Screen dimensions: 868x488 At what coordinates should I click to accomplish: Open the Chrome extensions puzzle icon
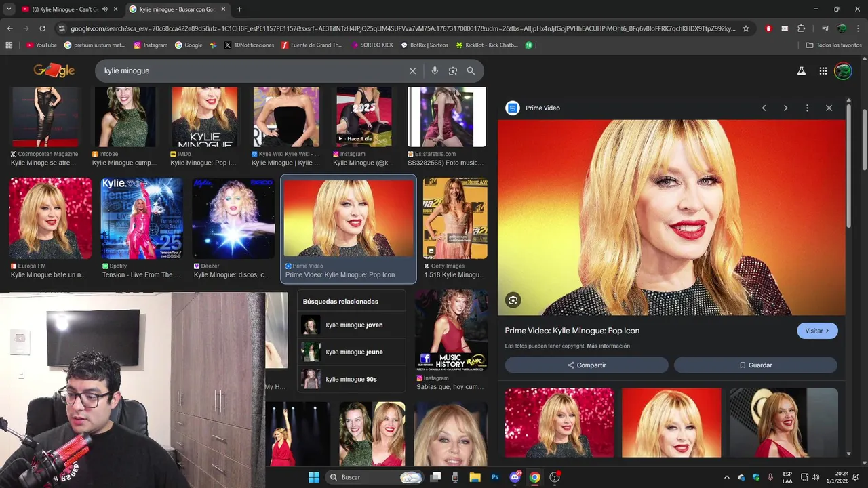tap(801, 28)
